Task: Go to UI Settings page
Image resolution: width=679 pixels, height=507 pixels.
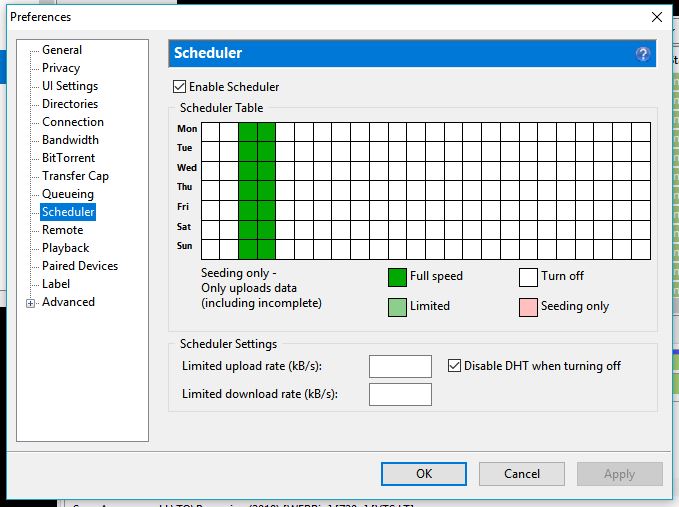Action: point(70,86)
